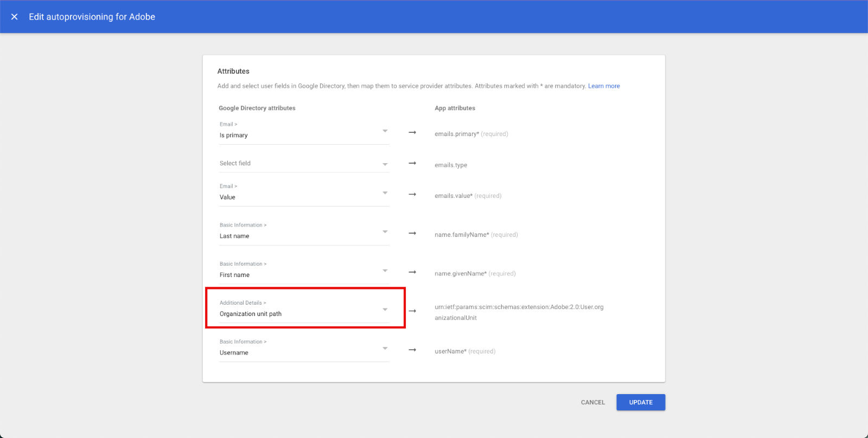Open the Select field dropdown for emails.type
The image size is (868, 438).
click(304, 163)
